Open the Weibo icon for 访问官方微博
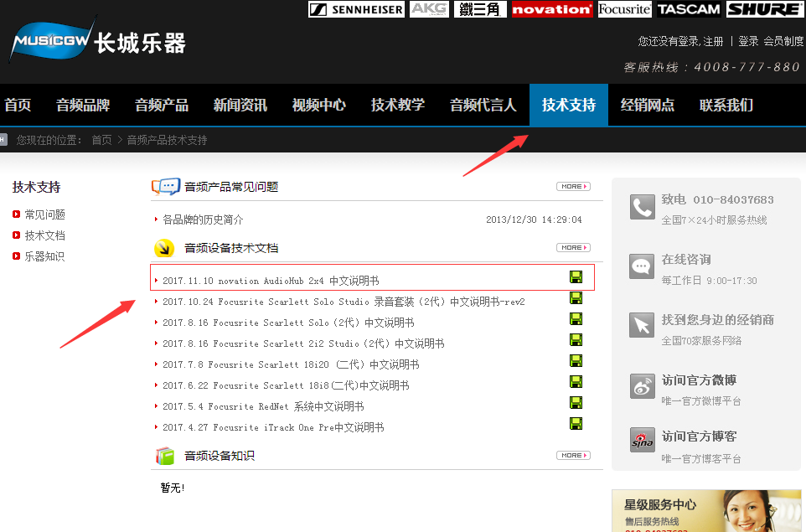Image resolution: width=806 pixels, height=532 pixels. 642,386
